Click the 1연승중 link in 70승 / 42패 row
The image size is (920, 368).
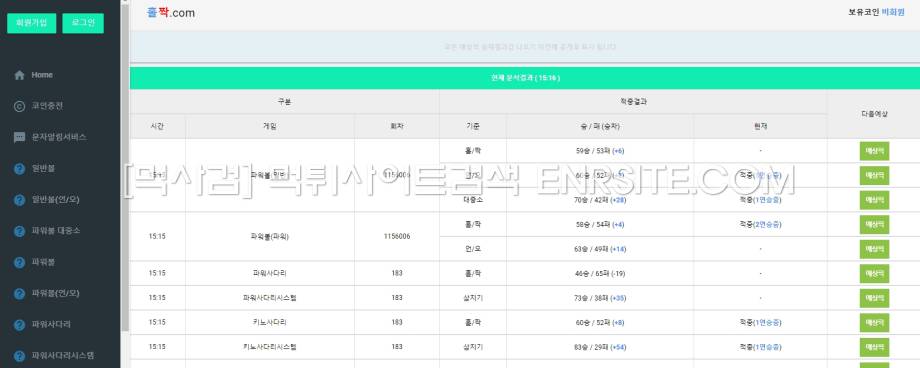(767, 200)
